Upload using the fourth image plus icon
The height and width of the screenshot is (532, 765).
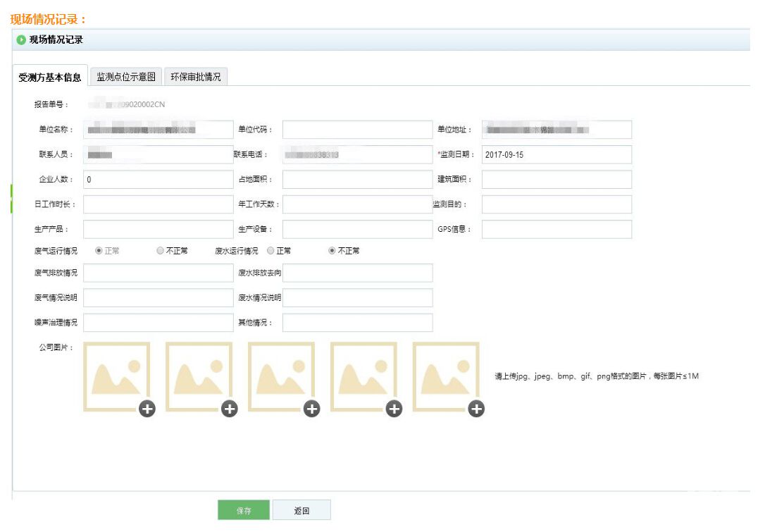[394, 408]
